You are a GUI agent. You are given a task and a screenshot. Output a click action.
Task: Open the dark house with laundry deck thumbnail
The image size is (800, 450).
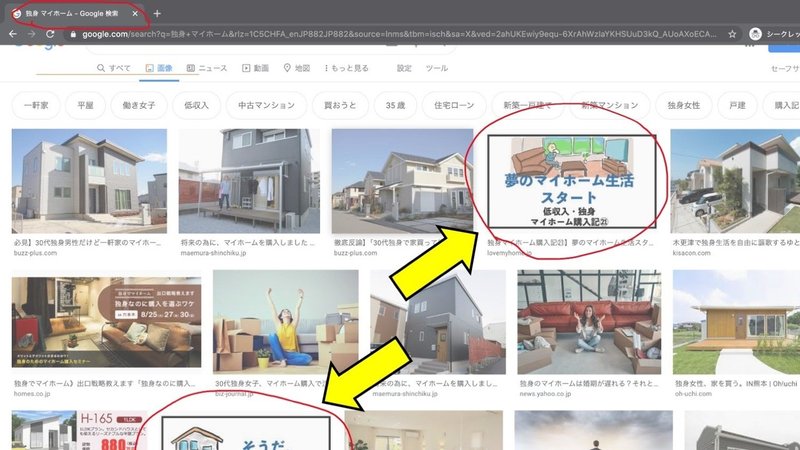click(249, 181)
